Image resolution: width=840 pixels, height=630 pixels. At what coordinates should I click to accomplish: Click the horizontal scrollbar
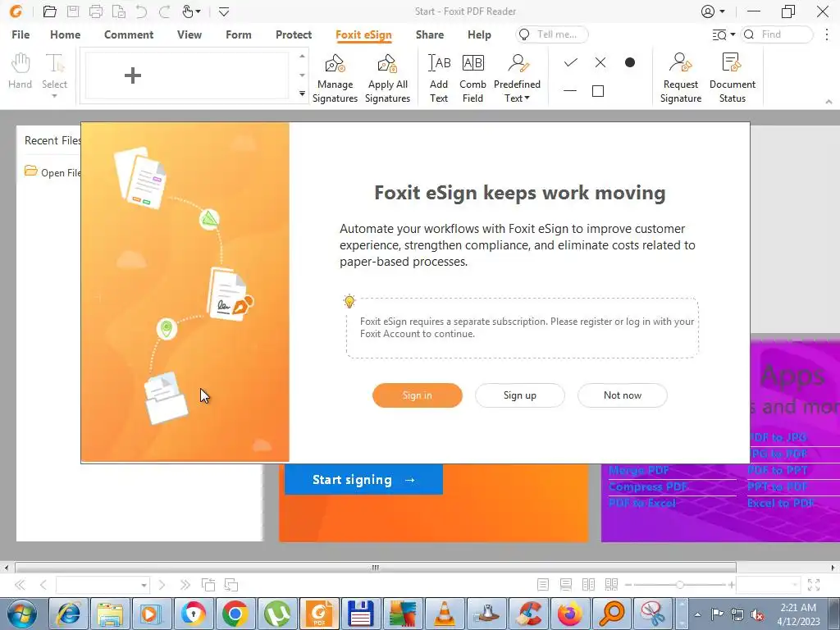click(376, 568)
